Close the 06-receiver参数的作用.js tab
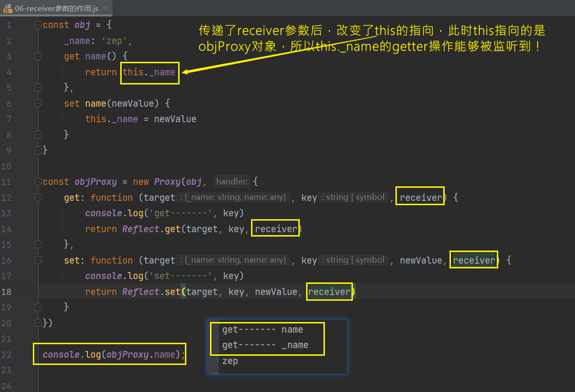This screenshot has width=575, height=392. (105, 8)
